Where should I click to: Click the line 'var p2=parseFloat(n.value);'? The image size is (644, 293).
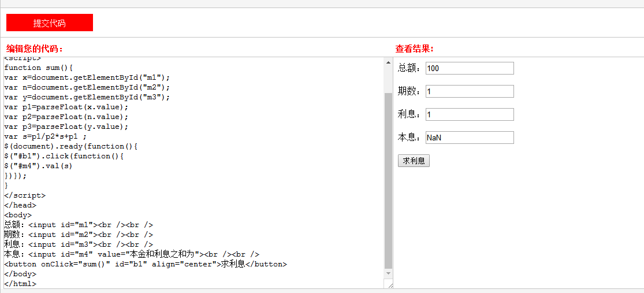pyautogui.click(x=66, y=117)
